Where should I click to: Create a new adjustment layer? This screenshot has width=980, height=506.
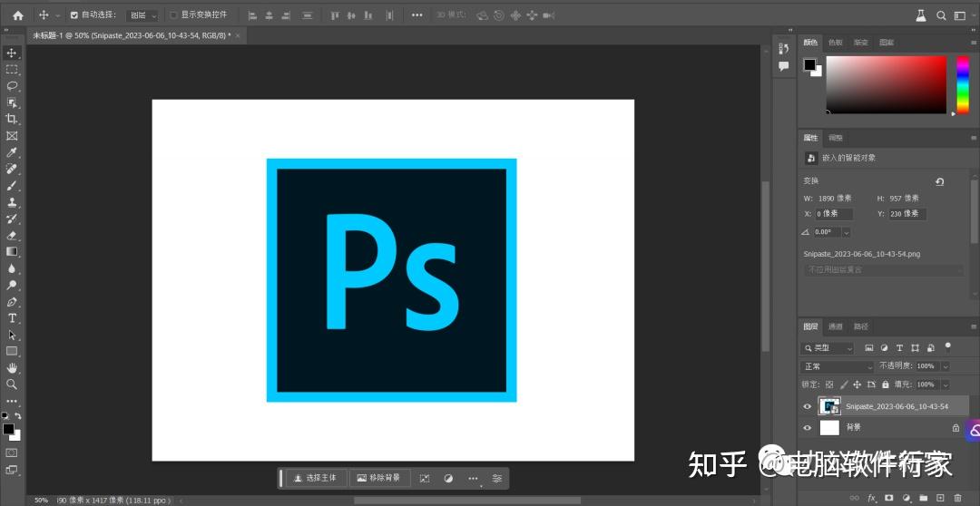point(906,498)
